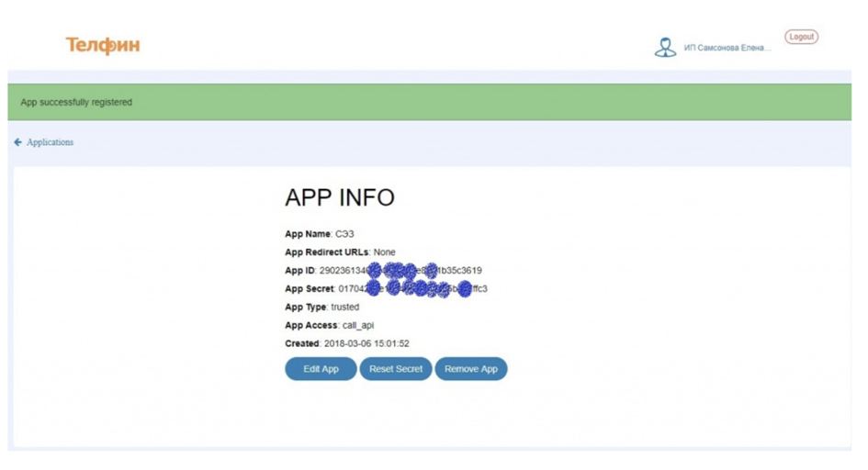Click the Телфин logo
Screen dimensions: 868x470
(x=103, y=46)
